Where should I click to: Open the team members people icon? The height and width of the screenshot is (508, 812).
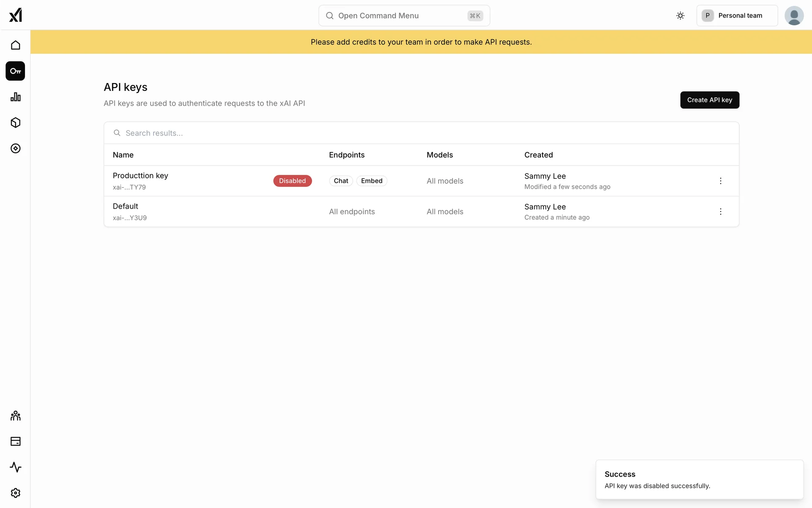[16, 416]
